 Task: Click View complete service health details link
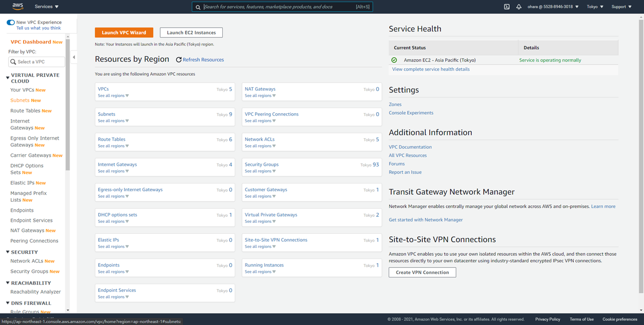pyautogui.click(x=431, y=69)
